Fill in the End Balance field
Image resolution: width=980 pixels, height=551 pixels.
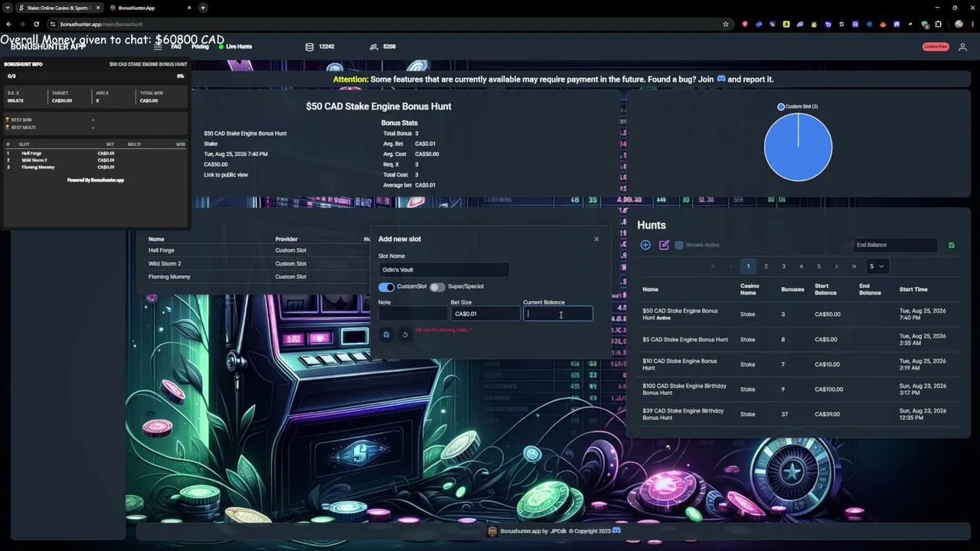[895, 245]
